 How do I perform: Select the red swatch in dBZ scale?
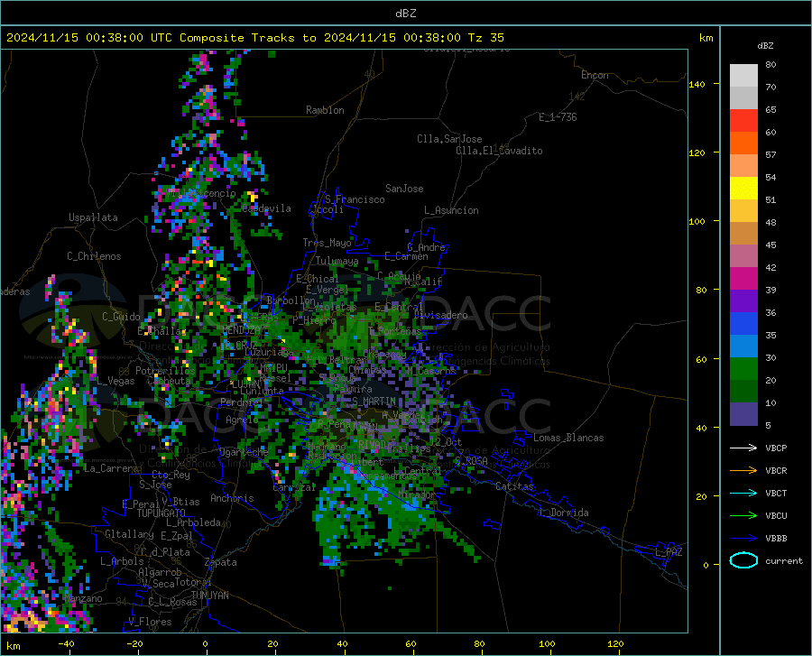743,121
